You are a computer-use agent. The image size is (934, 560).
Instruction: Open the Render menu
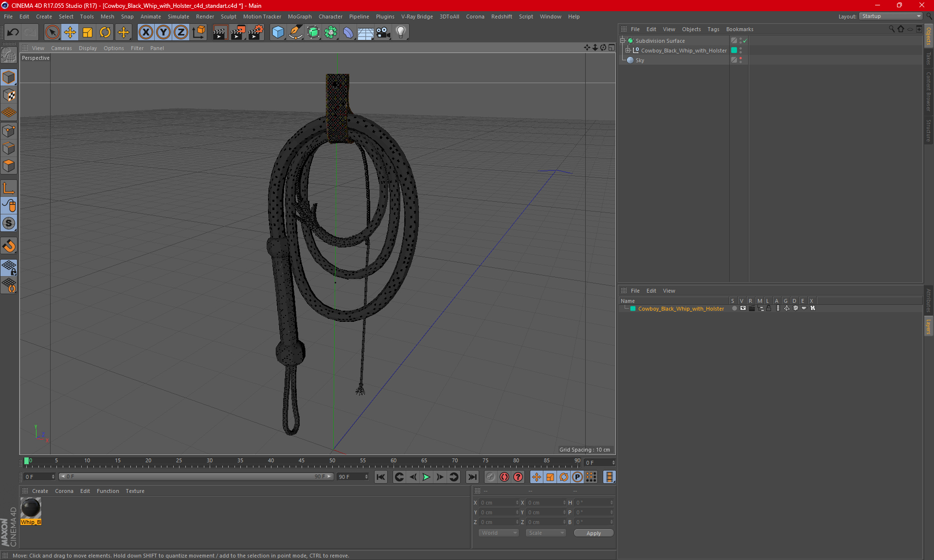click(205, 17)
